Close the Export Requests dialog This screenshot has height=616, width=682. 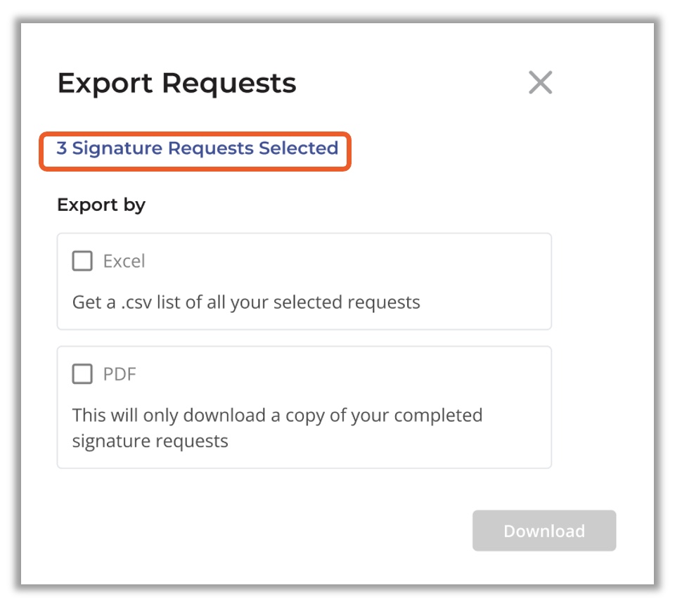tap(540, 82)
